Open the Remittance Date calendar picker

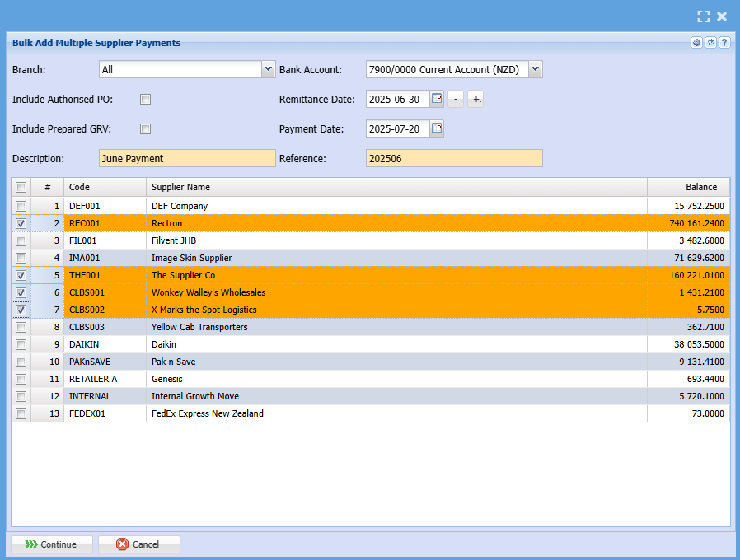437,100
